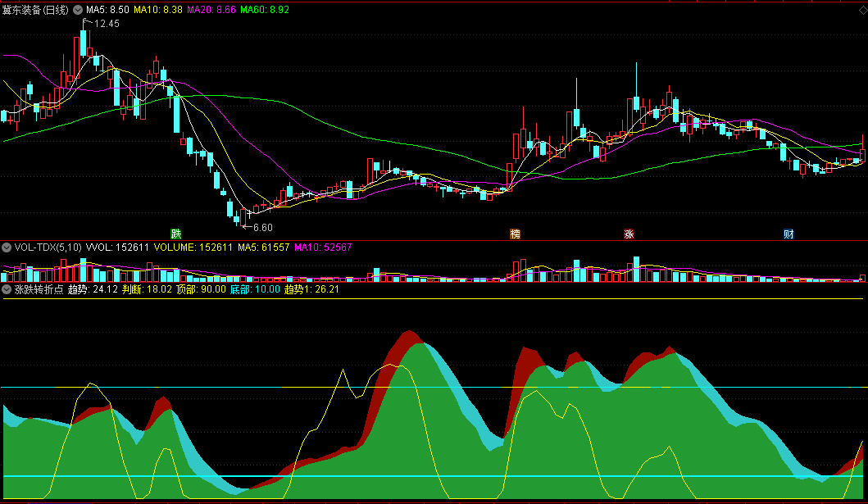
Task: Select the VOLUME: 152611 value
Action: click(193, 247)
